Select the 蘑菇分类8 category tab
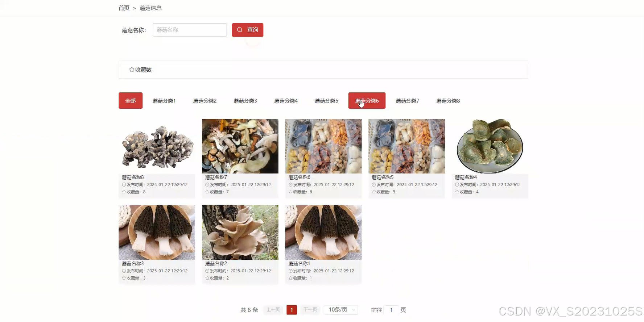 [448, 101]
